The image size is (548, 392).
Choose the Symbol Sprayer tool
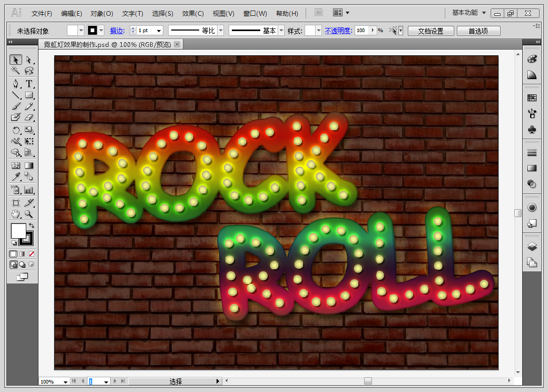(16, 190)
